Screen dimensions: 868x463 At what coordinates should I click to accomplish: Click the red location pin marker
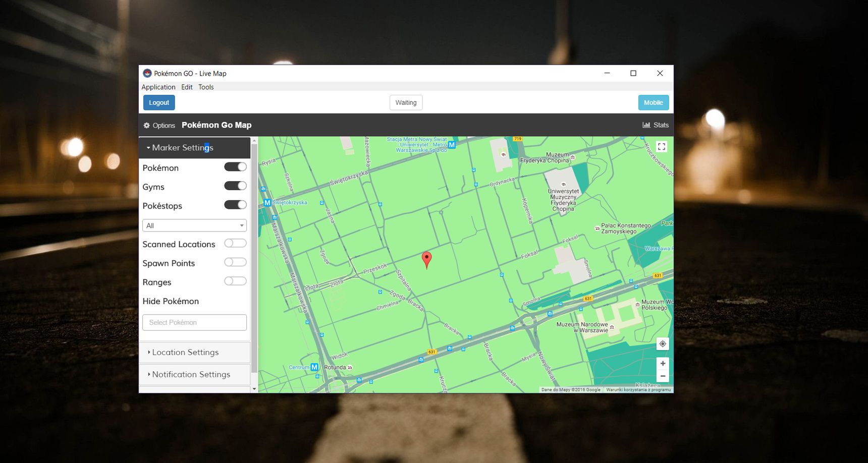coord(426,259)
